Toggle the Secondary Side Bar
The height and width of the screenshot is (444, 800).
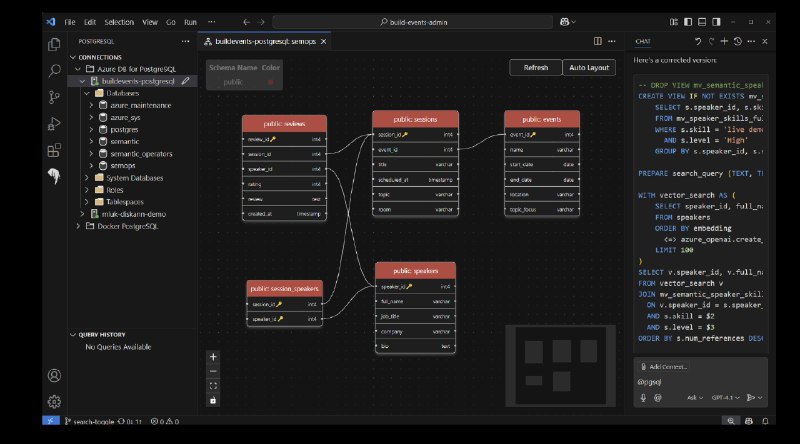[716, 22]
